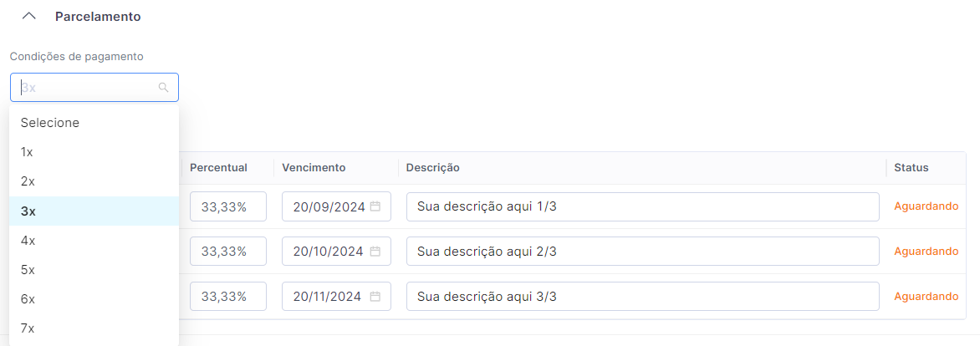This screenshot has width=980, height=346.
Task: Collapse the Parcelamento section chevron
Action: pyautogui.click(x=29, y=17)
